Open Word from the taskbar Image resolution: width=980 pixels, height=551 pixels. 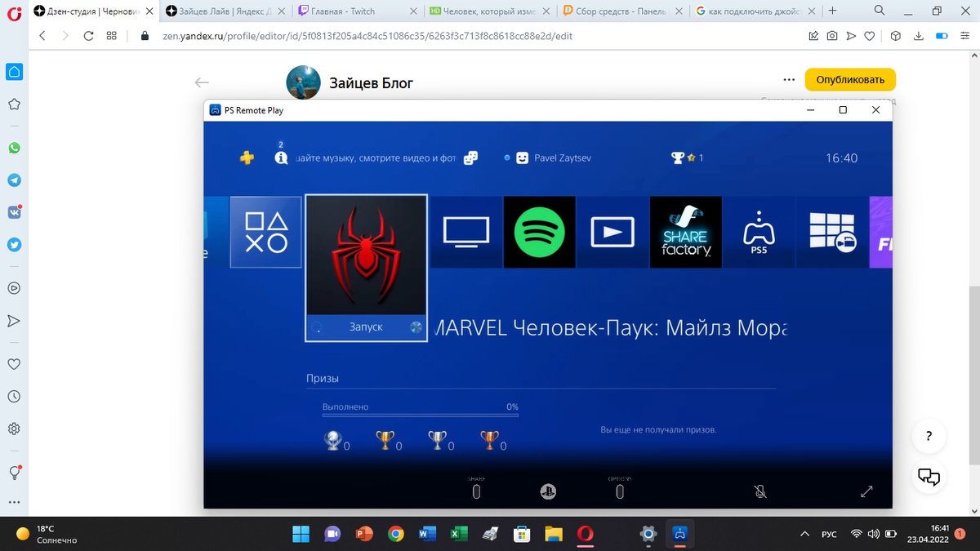coord(426,534)
